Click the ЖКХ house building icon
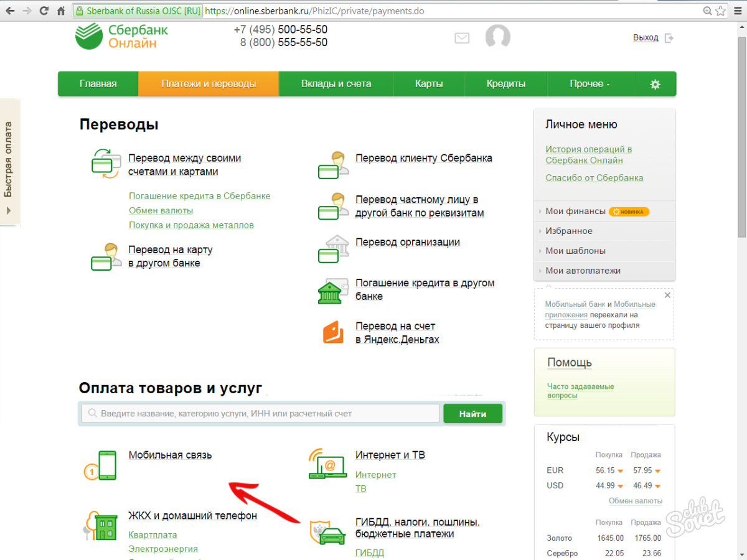This screenshot has width=747, height=560. point(101,526)
